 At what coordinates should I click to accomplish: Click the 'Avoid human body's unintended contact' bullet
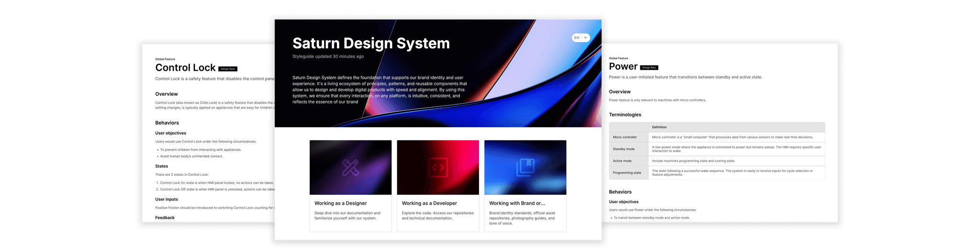pos(191,156)
